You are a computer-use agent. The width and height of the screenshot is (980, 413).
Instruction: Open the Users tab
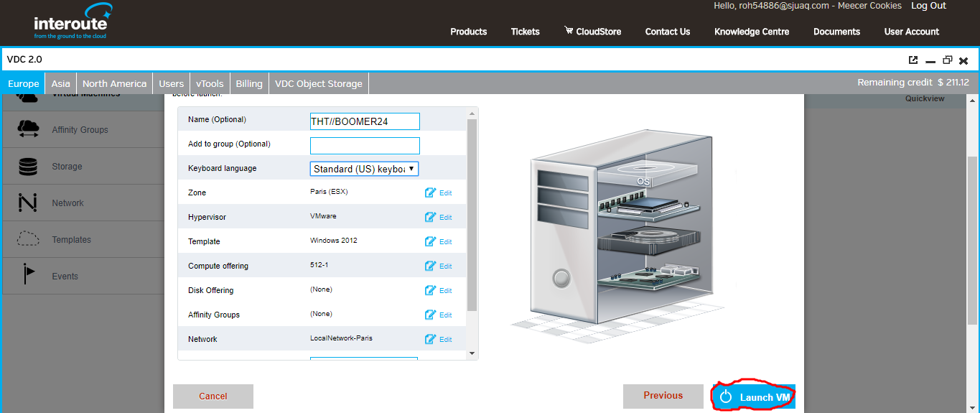click(172, 83)
